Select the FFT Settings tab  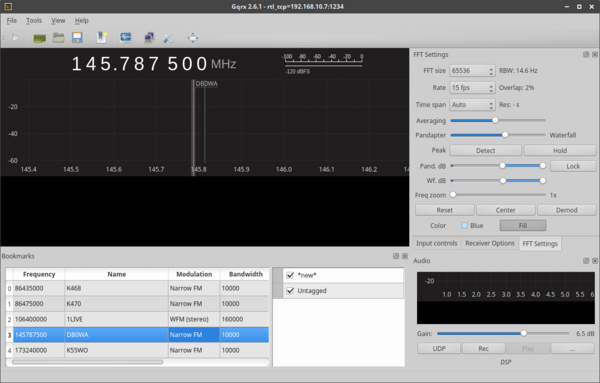click(540, 244)
